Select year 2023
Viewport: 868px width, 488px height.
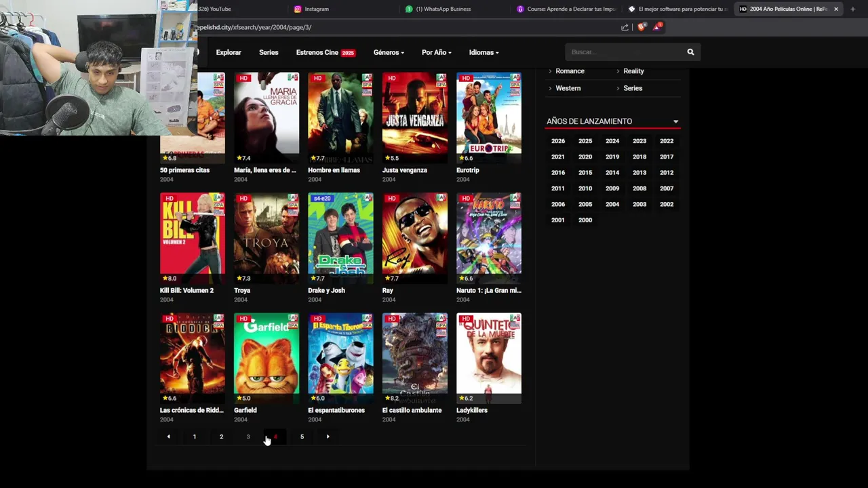tap(639, 141)
